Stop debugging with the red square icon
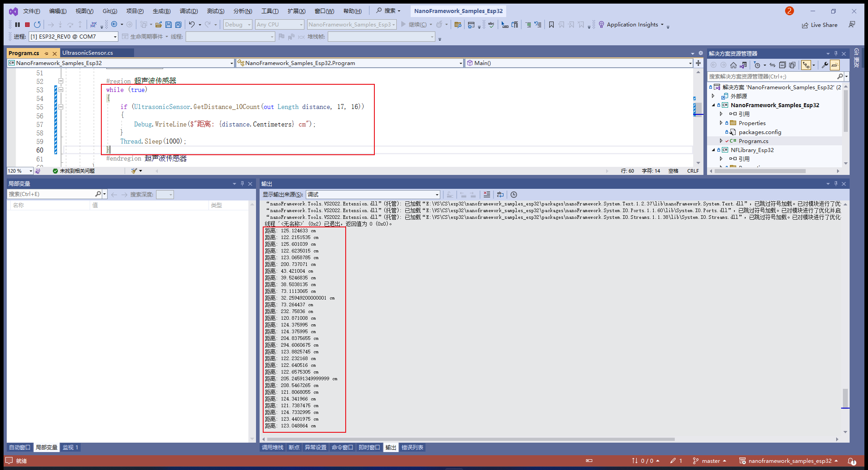Image resolution: width=868 pixels, height=470 pixels. click(x=27, y=25)
